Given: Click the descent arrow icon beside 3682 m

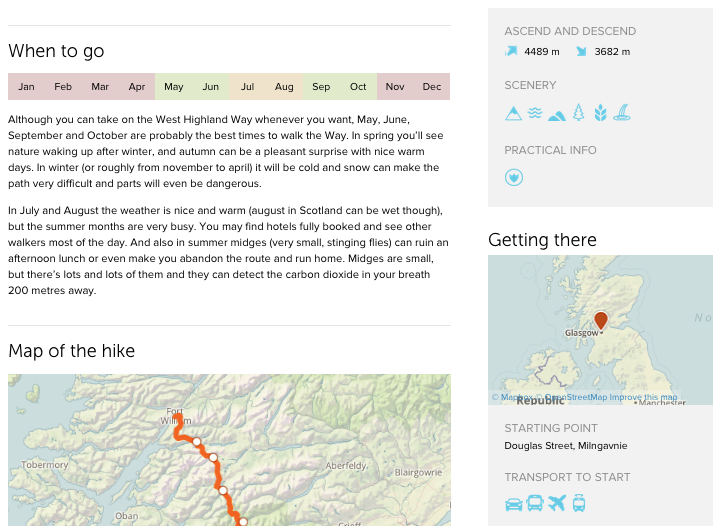Looking at the screenshot, I should [x=581, y=51].
